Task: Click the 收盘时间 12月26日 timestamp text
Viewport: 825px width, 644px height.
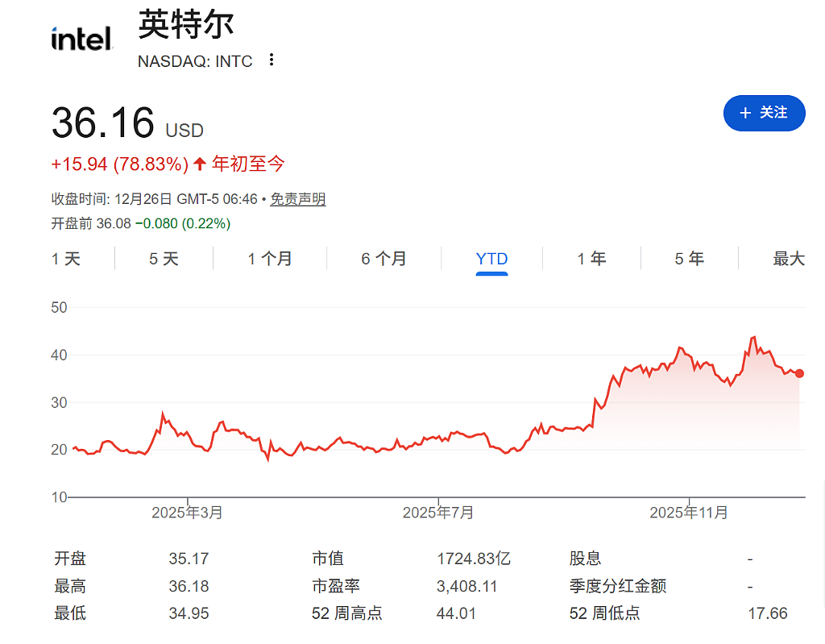Action: coord(154,199)
